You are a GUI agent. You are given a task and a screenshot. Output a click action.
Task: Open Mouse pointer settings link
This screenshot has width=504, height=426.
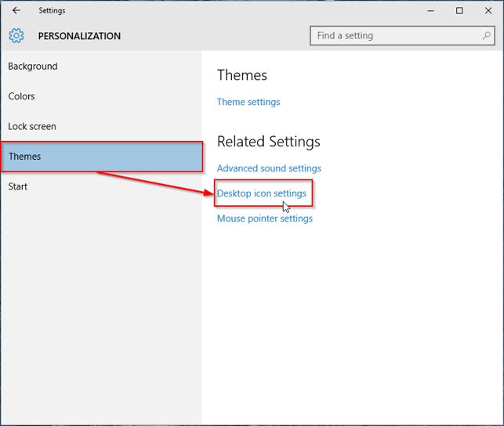(265, 218)
